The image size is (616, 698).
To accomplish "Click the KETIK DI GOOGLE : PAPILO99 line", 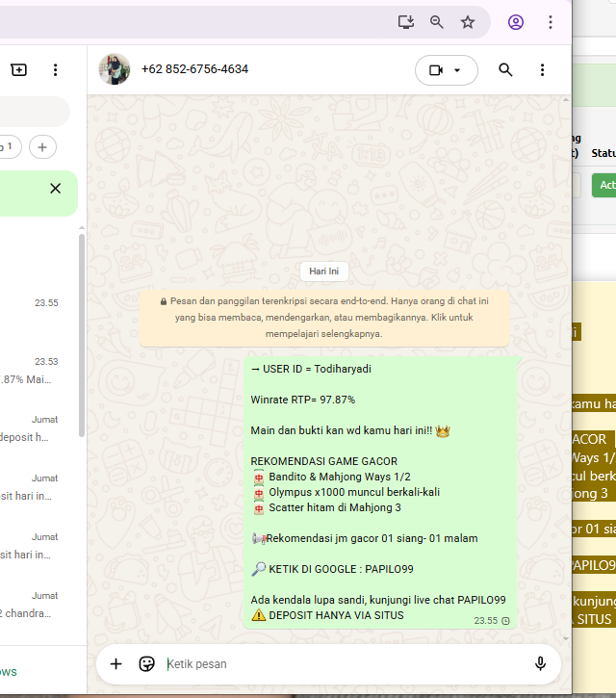I will pyautogui.click(x=332, y=569).
